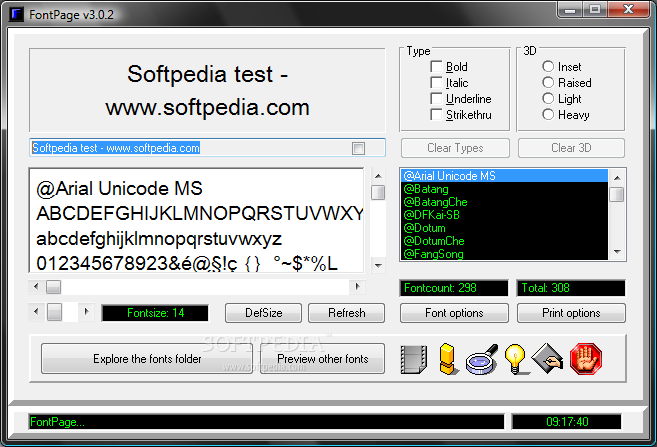The image size is (657, 447).
Task: Click the hand-writing signature icon
Action: [x=548, y=358]
